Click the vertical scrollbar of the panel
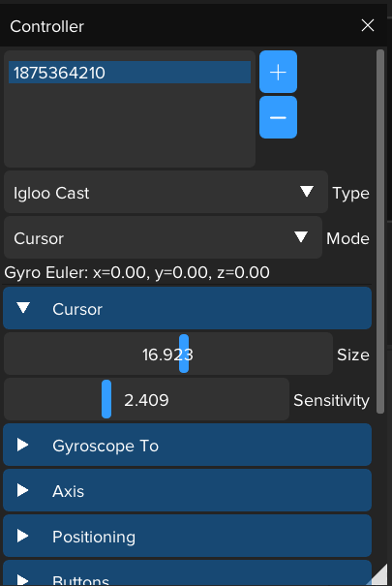This screenshot has width=392, height=586. (x=380, y=231)
